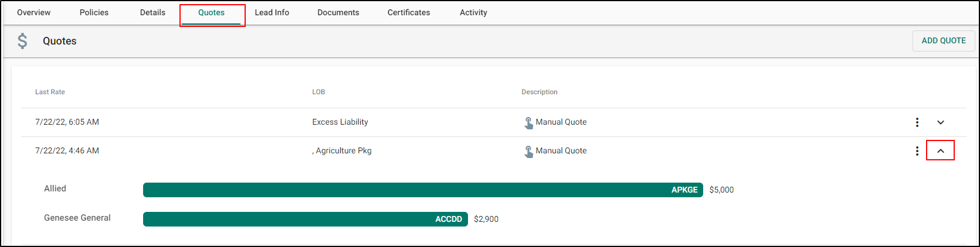
Task: Click the $5,000 premium amount
Action: [721, 190]
